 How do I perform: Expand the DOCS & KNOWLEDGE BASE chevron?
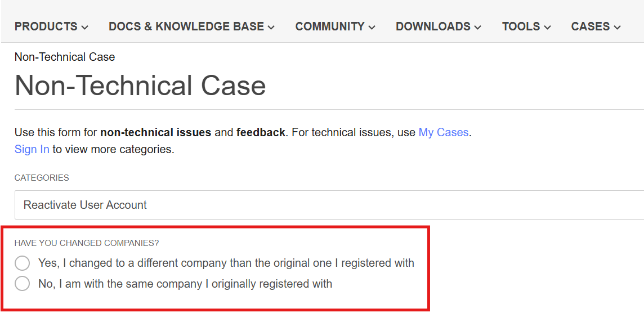click(x=271, y=26)
